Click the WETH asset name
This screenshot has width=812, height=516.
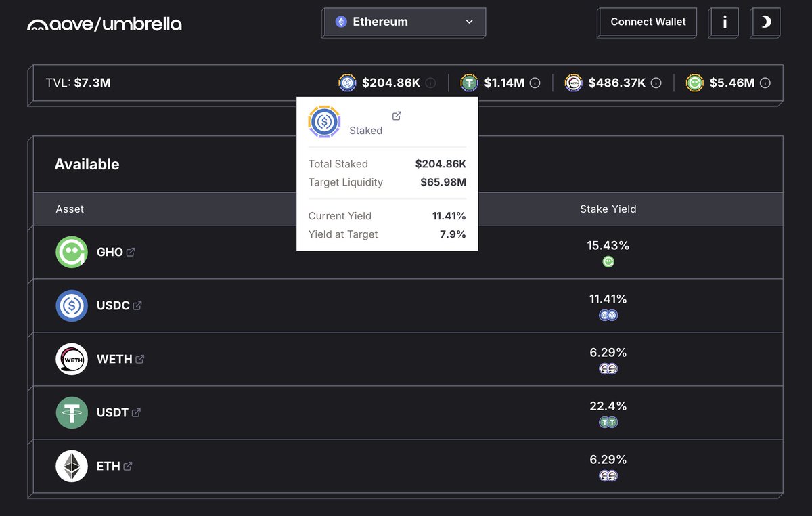point(114,359)
